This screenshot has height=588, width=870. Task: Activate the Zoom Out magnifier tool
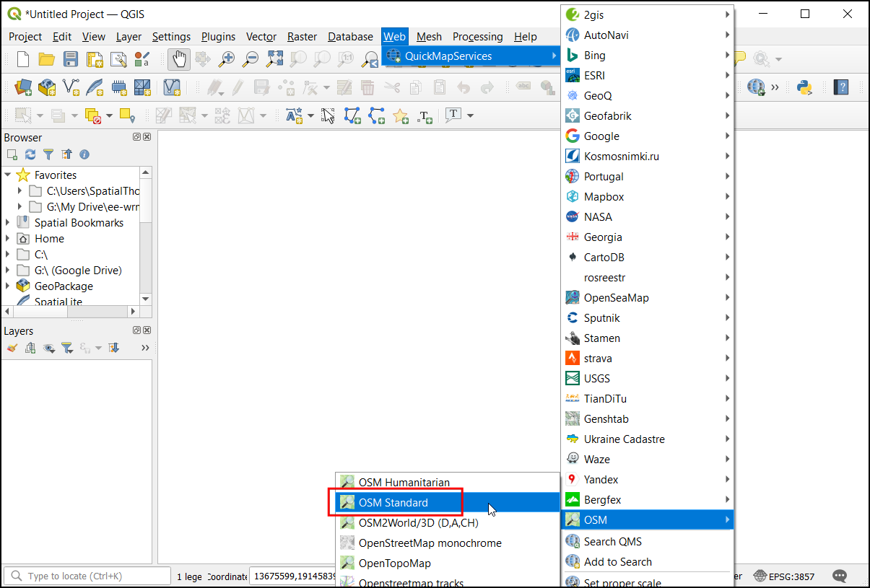pos(251,59)
